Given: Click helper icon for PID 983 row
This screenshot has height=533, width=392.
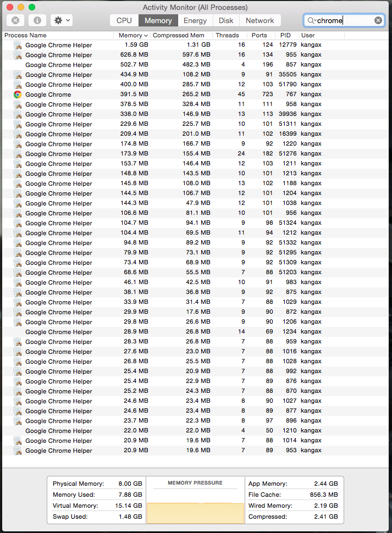Looking at the screenshot, I should tap(18, 282).
